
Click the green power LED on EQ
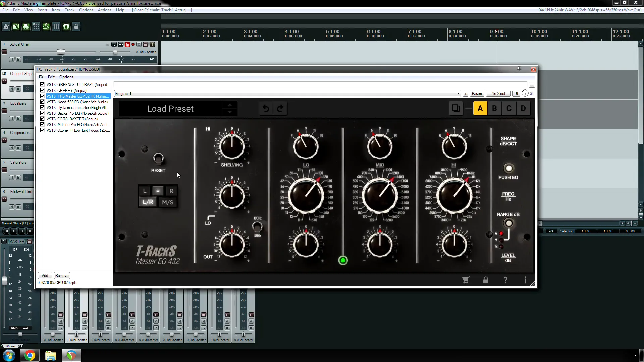click(x=343, y=260)
